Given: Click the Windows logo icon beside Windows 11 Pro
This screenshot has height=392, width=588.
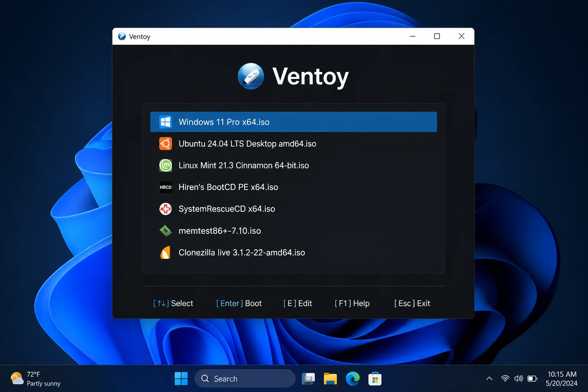Looking at the screenshot, I should tap(165, 122).
